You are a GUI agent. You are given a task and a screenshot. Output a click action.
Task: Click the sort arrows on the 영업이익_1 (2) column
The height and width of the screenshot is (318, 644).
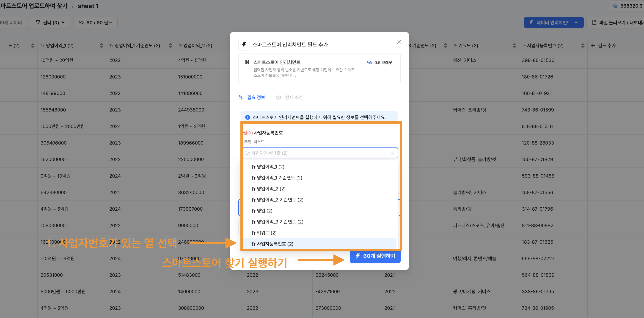coord(102,45)
